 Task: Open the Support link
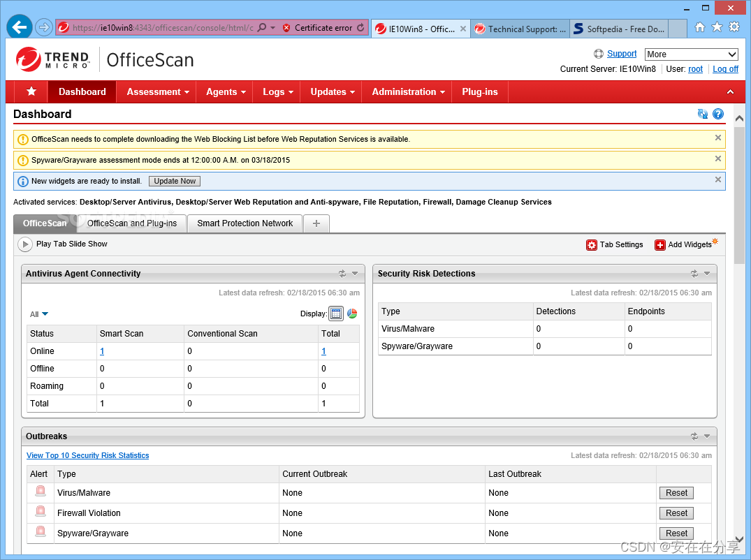[x=622, y=54]
